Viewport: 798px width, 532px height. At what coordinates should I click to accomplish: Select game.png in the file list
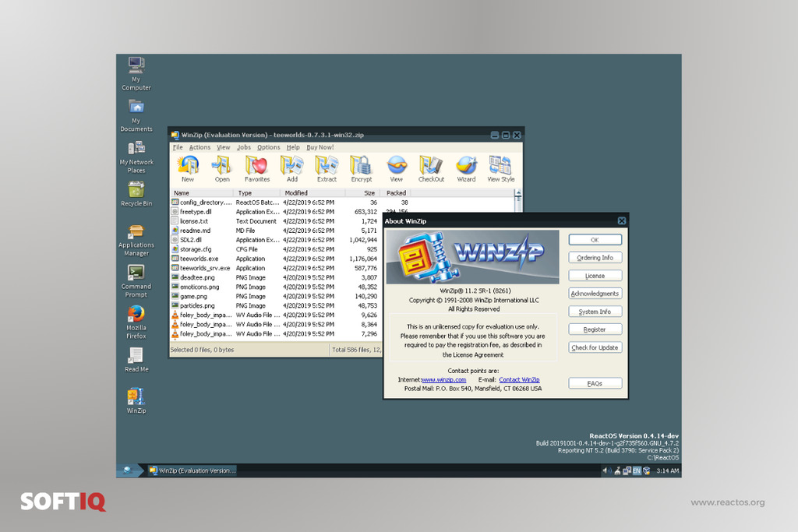(193, 297)
